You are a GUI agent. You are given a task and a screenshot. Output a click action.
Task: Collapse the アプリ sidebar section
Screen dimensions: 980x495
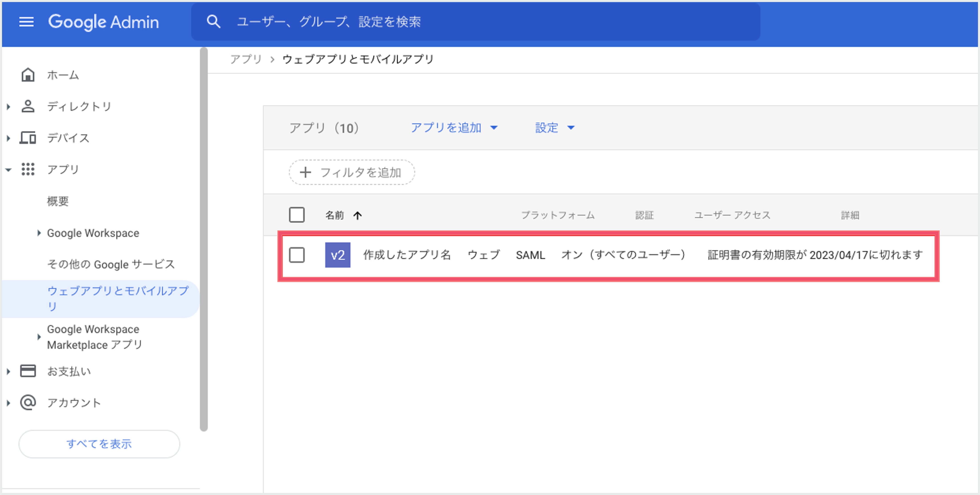point(8,170)
